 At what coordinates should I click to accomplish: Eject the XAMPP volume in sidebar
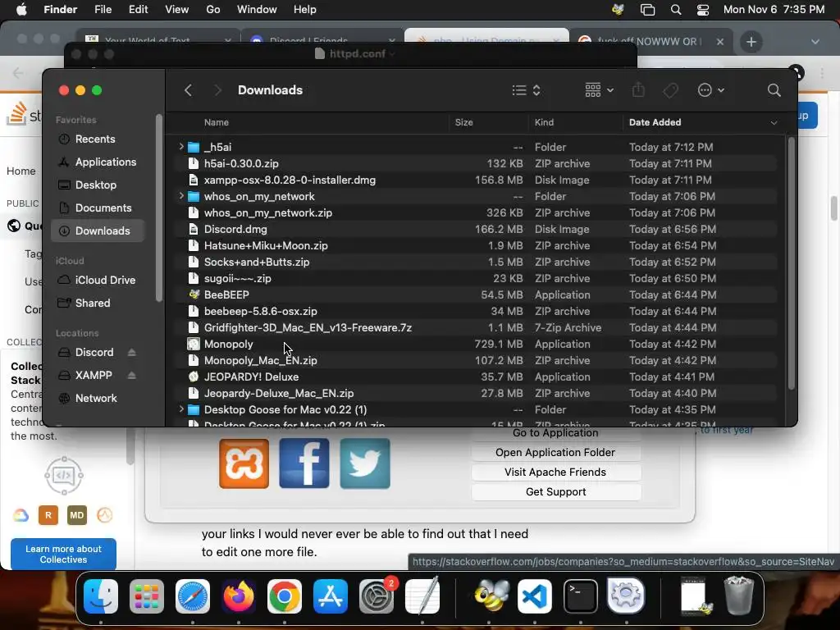coord(132,376)
